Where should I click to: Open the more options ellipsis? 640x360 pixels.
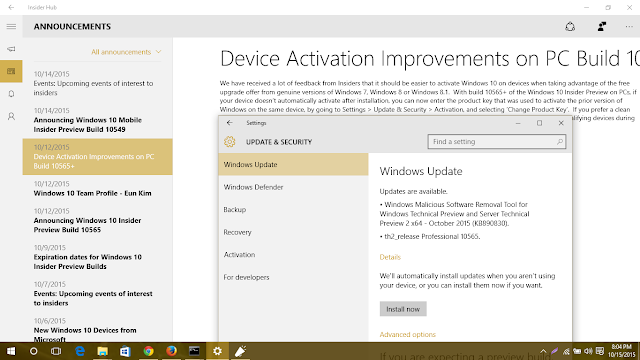629,27
